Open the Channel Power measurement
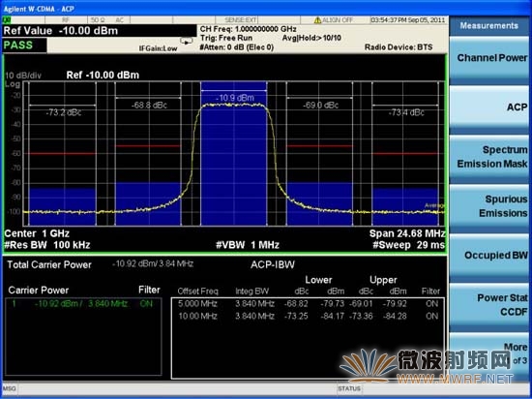Viewport: 532px width, 399px height. click(x=488, y=58)
